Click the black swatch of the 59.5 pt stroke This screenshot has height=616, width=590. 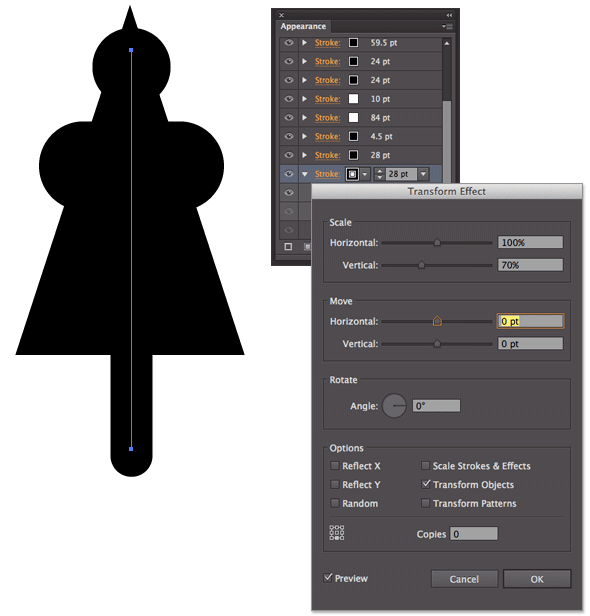[354, 42]
